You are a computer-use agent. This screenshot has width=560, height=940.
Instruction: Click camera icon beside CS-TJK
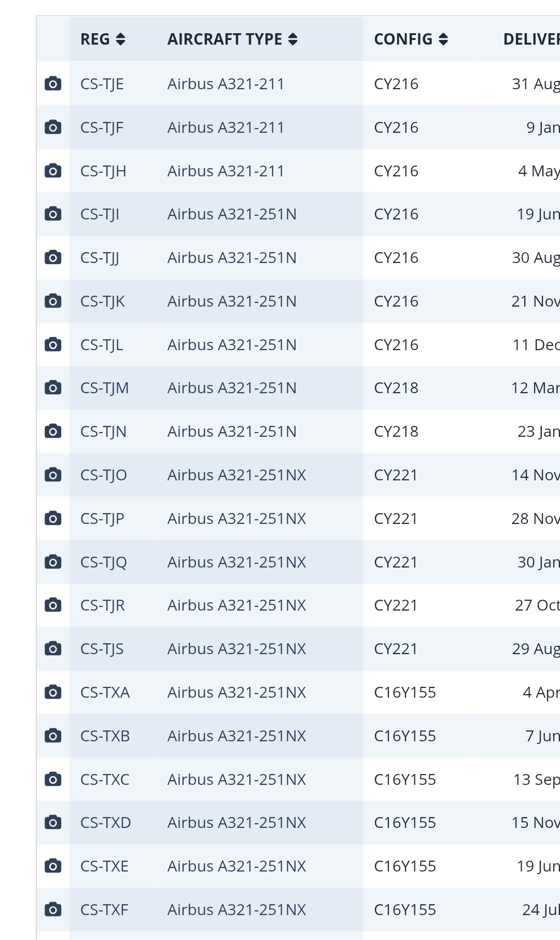(x=53, y=301)
